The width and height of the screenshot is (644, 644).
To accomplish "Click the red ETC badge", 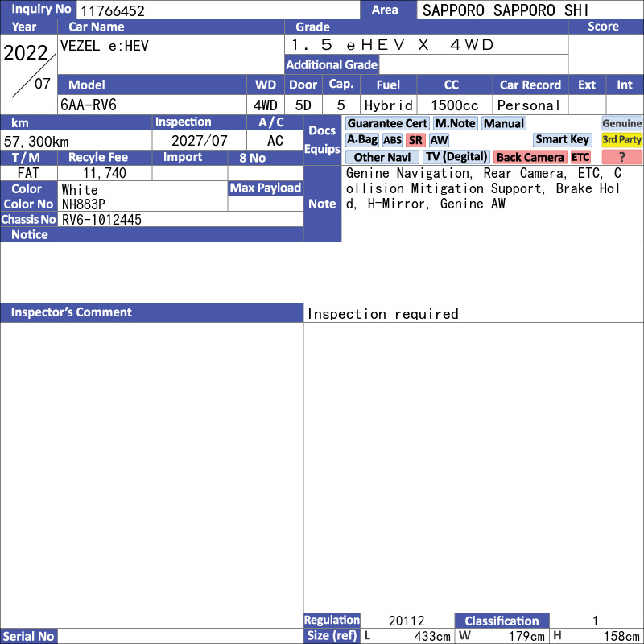I will [580, 157].
